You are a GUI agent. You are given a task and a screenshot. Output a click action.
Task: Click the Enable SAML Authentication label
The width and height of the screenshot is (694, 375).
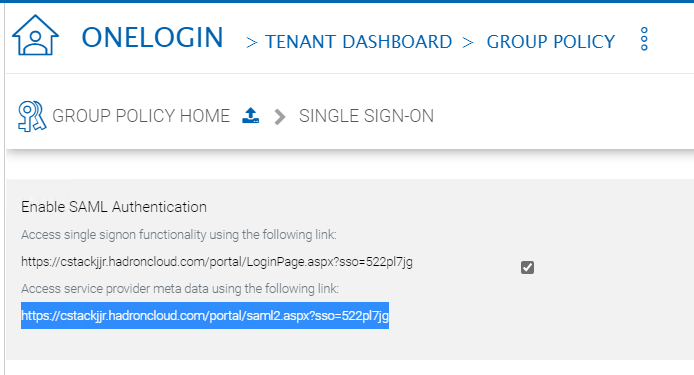pos(114,207)
